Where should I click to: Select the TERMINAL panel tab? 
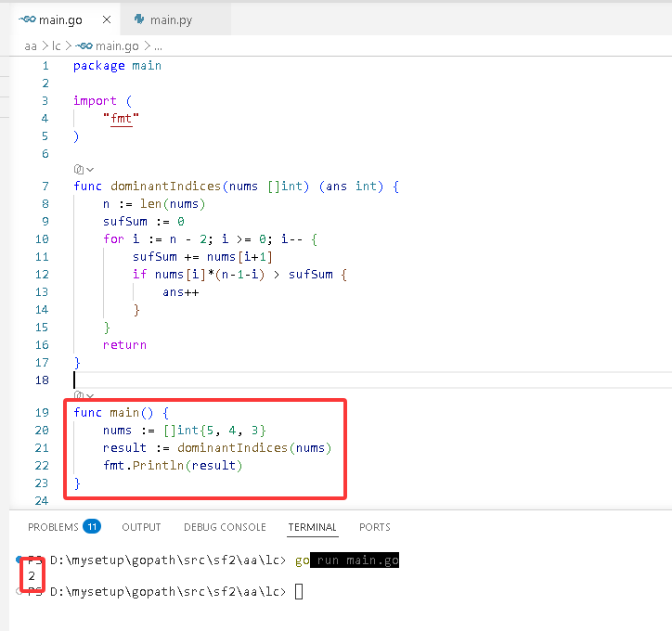(313, 527)
